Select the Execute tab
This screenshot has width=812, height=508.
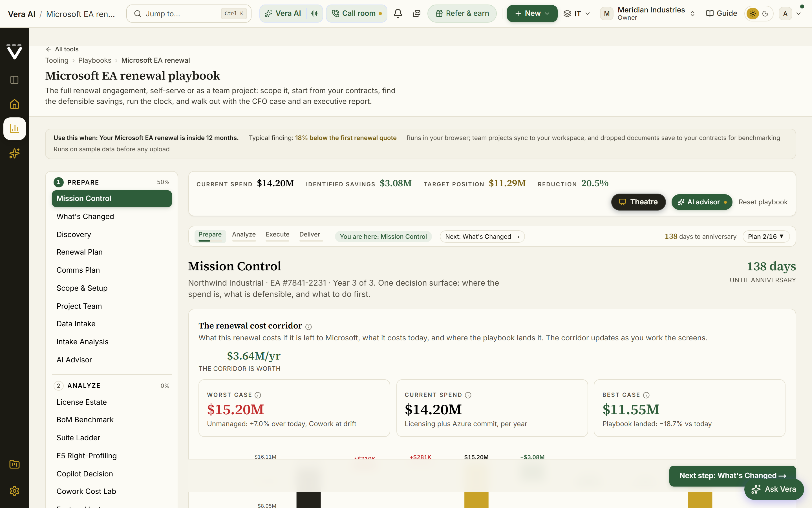277,236
